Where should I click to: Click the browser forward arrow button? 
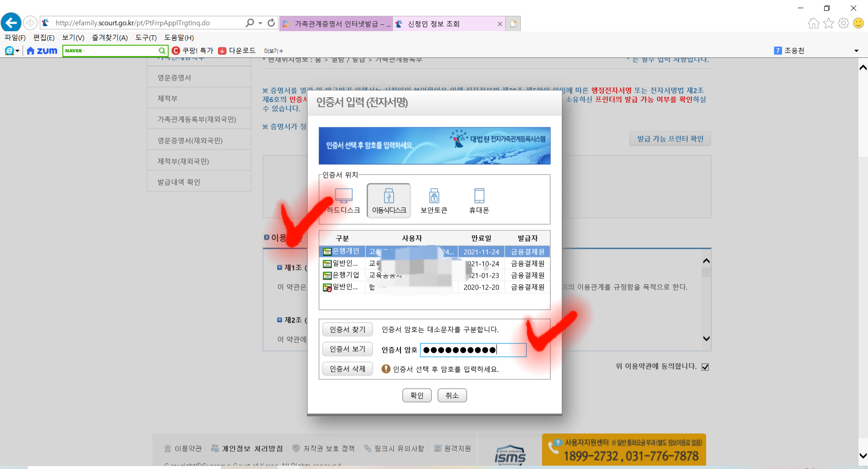pyautogui.click(x=30, y=23)
